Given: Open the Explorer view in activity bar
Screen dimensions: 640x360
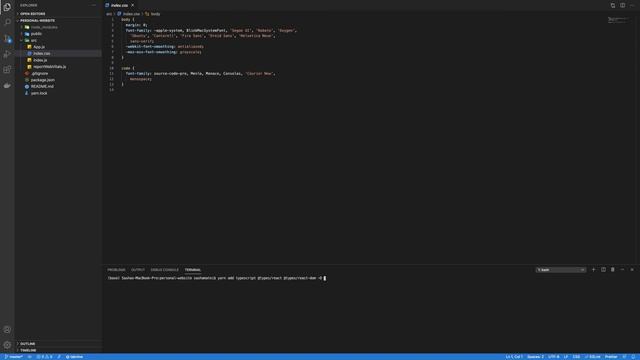Looking at the screenshot, I should (7, 7).
